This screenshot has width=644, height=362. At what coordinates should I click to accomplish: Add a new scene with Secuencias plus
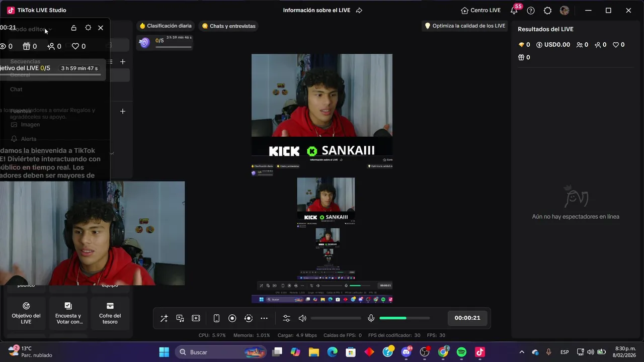tap(122, 61)
